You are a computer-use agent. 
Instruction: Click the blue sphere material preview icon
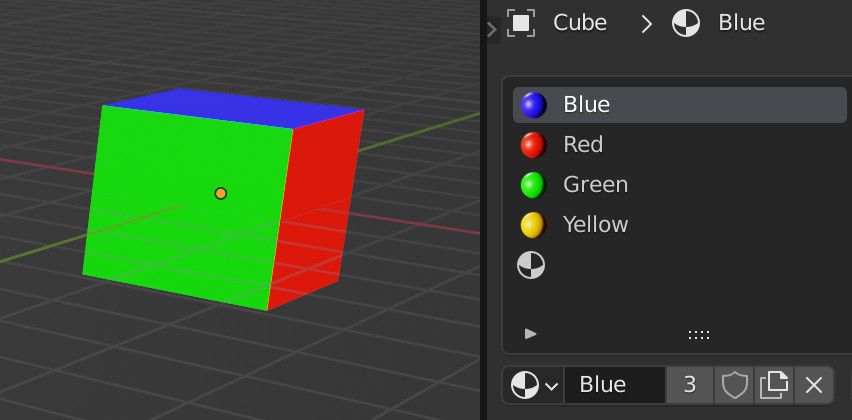tap(533, 105)
